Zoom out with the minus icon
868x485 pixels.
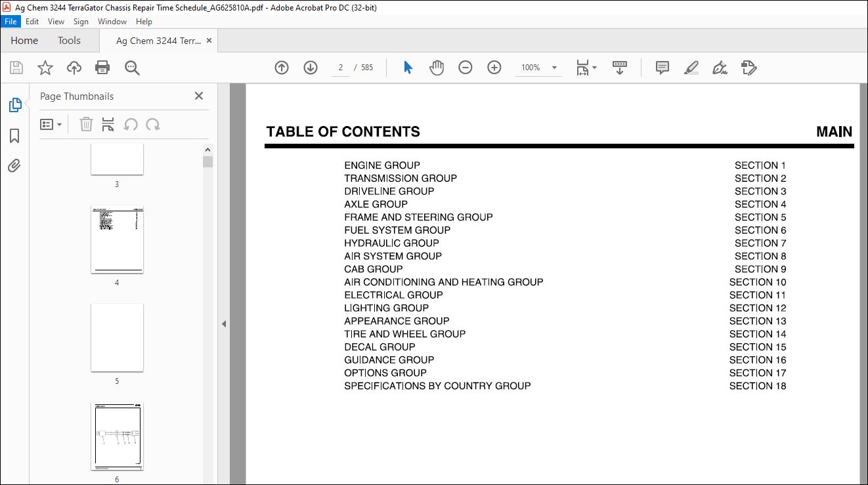click(x=466, y=68)
